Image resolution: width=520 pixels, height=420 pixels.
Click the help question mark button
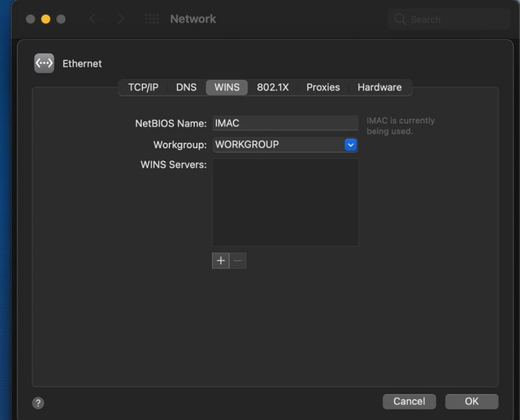pyautogui.click(x=38, y=402)
